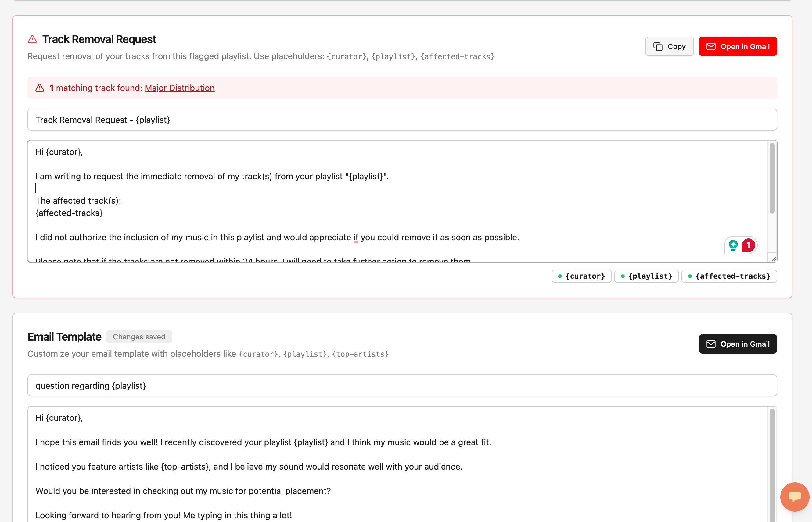Click the alert icon in matching track banner
Screen dimensions: 812x522
pos(40,88)
